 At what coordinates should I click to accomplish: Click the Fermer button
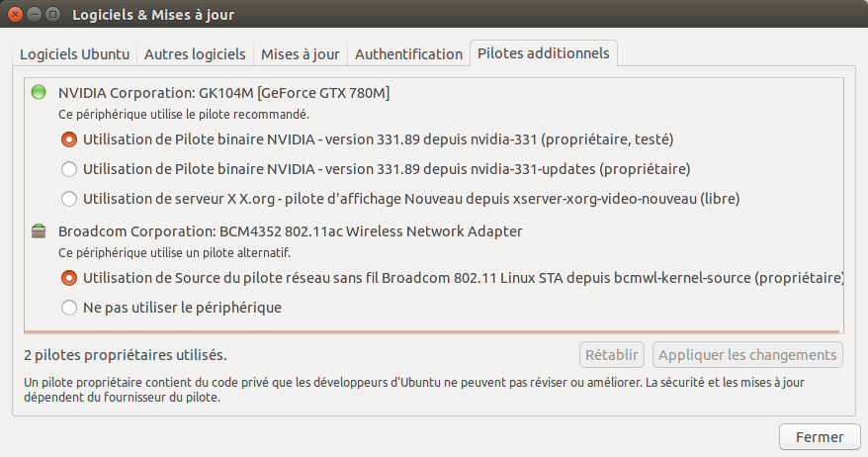click(x=819, y=436)
